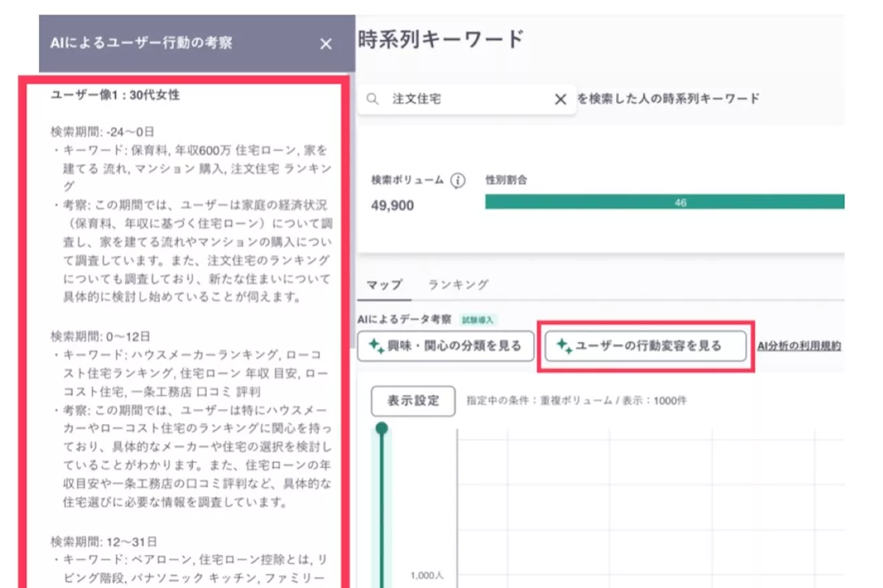Image resolution: width=883 pixels, height=588 pixels.
Task: Click the search magnifier icon
Action: [x=373, y=99]
